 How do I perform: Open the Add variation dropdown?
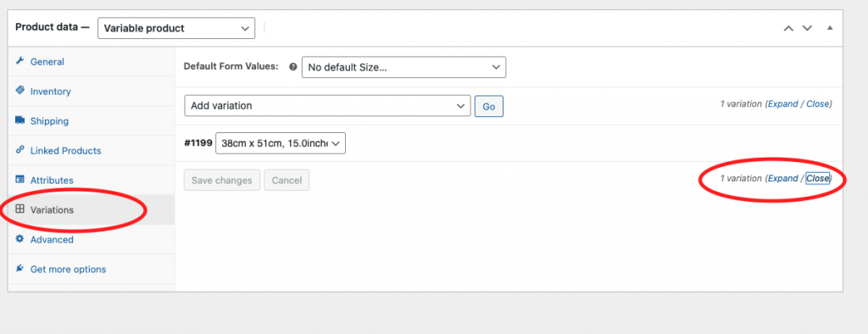tap(327, 105)
